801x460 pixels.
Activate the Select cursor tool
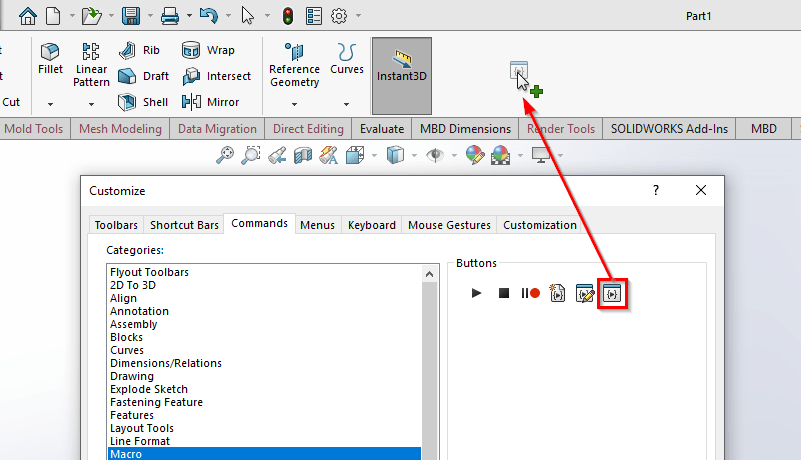click(247, 16)
